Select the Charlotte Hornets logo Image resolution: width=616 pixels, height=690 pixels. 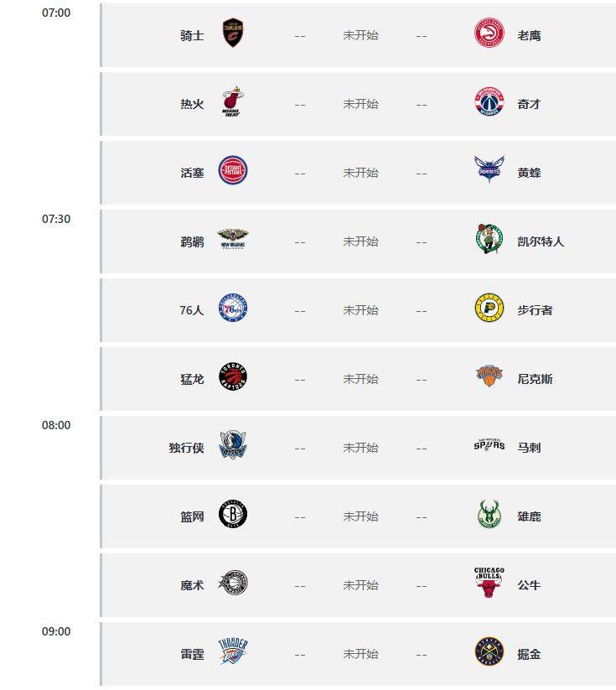[x=489, y=172]
